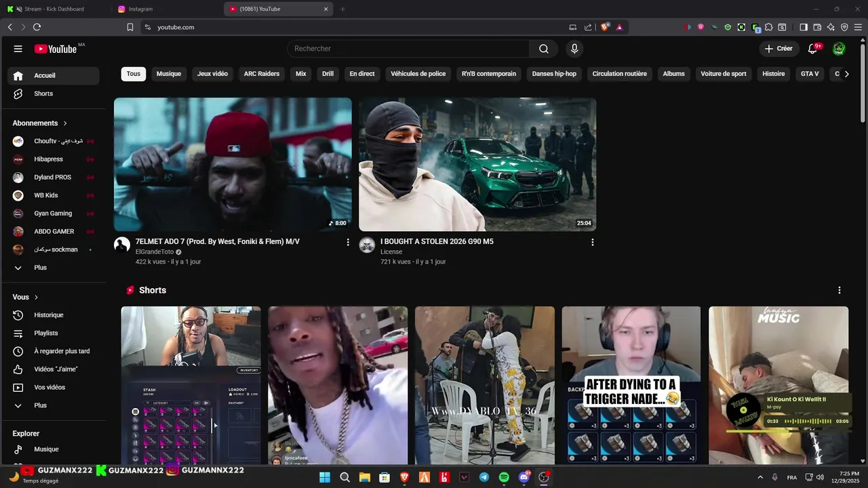Click the Rechercher search field
Image resolution: width=868 pixels, height=488 pixels.
click(x=408, y=49)
